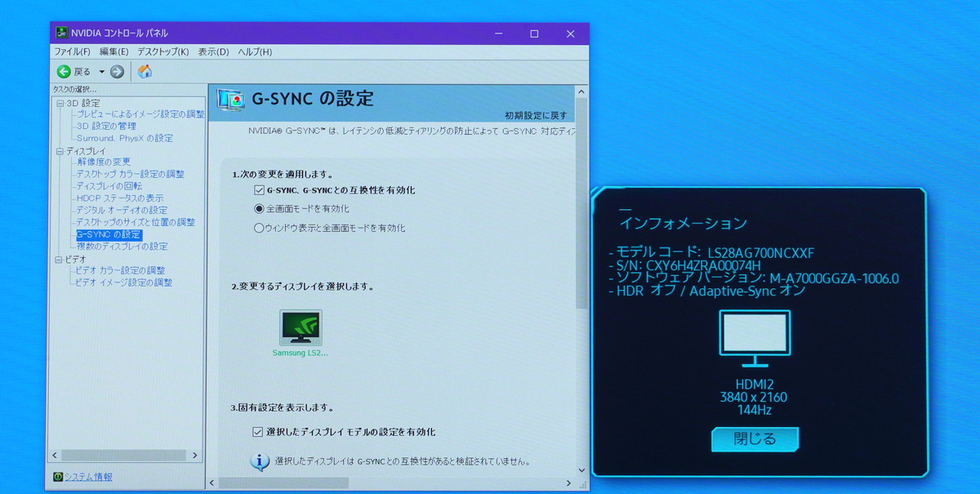The height and width of the screenshot is (494, 980).
Task: Open the ファイル(F) menu
Action: [x=72, y=52]
